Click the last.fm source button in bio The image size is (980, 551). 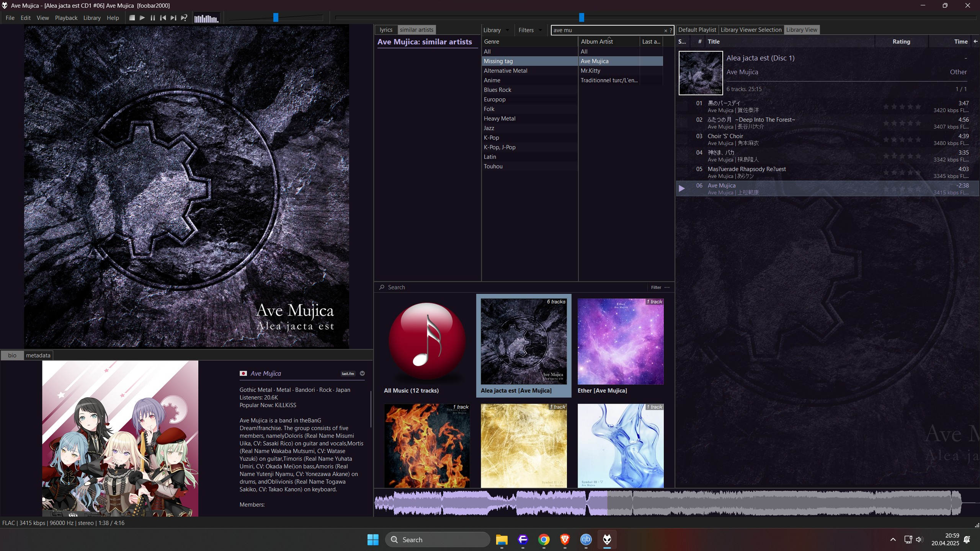point(348,373)
